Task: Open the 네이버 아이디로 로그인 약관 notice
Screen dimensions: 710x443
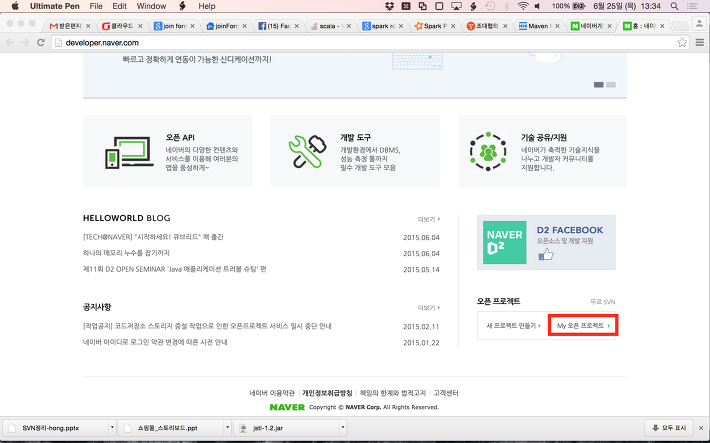Action: pyautogui.click(x=155, y=342)
